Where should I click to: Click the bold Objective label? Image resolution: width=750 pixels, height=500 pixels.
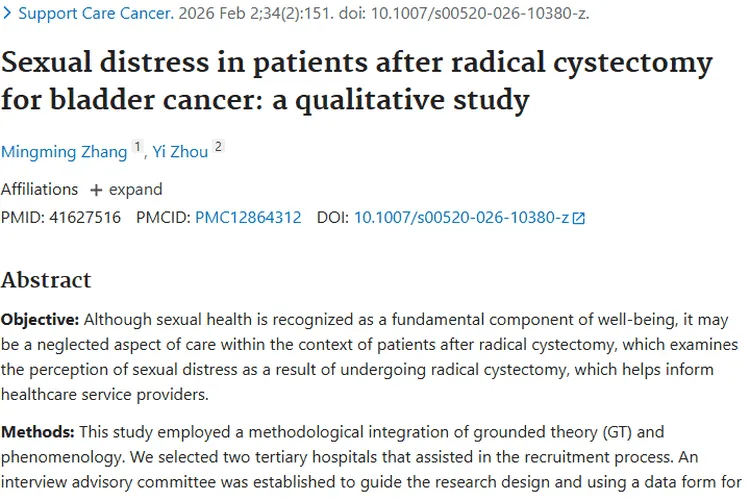point(40,320)
